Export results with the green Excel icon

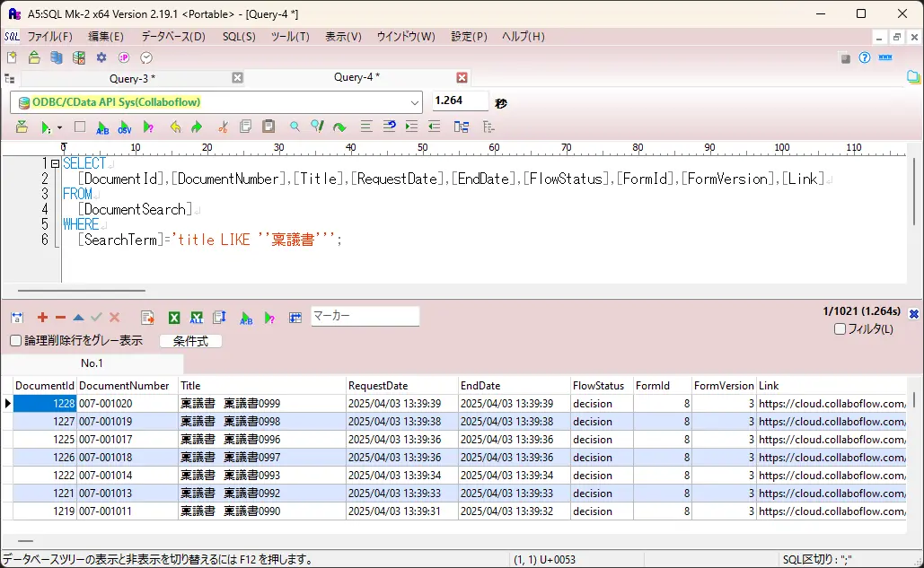[x=174, y=318]
